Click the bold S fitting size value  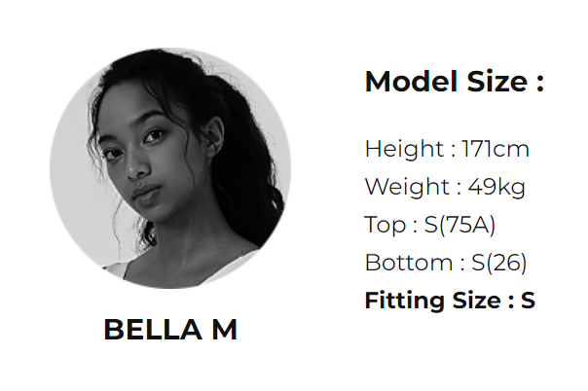[528, 301]
